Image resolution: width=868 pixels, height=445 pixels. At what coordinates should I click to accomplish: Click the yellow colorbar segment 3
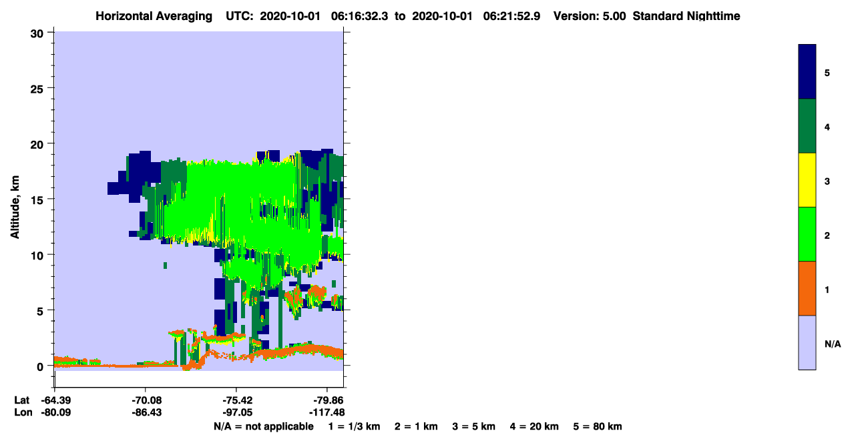tap(807, 180)
